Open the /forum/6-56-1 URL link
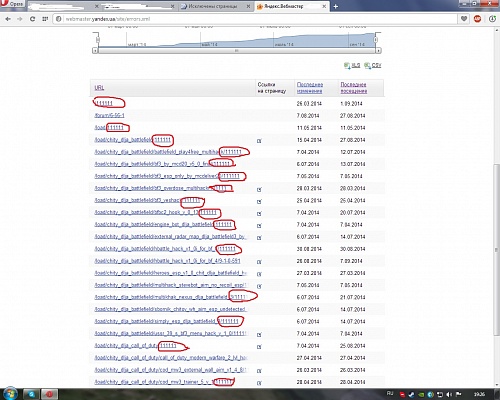Viewport: 500px width, 400px height. tap(109, 115)
